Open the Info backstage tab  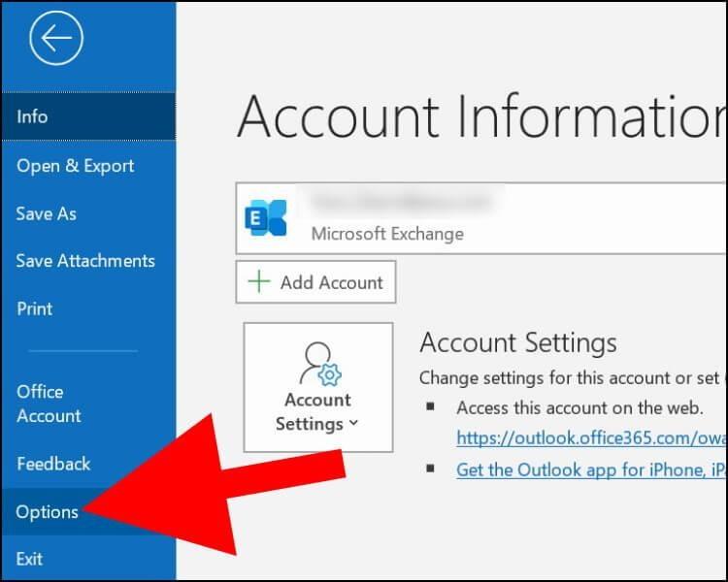(x=88, y=116)
